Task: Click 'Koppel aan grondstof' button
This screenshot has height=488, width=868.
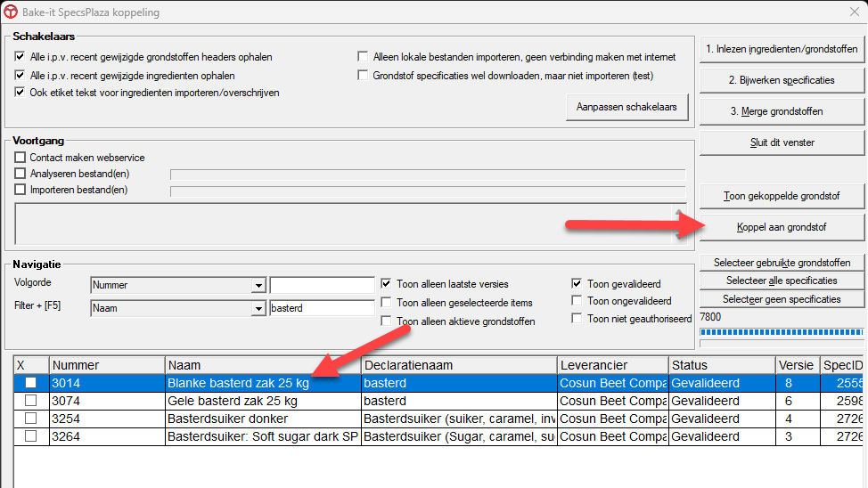Action: tap(782, 227)
